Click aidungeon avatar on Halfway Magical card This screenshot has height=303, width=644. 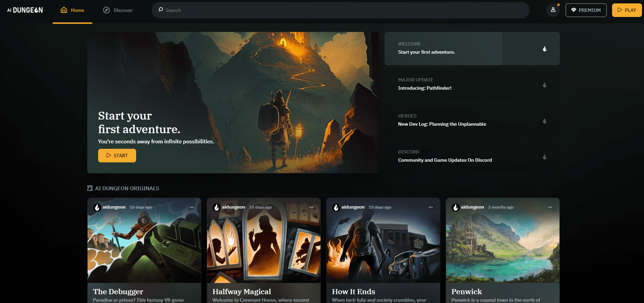pos(217,207)
